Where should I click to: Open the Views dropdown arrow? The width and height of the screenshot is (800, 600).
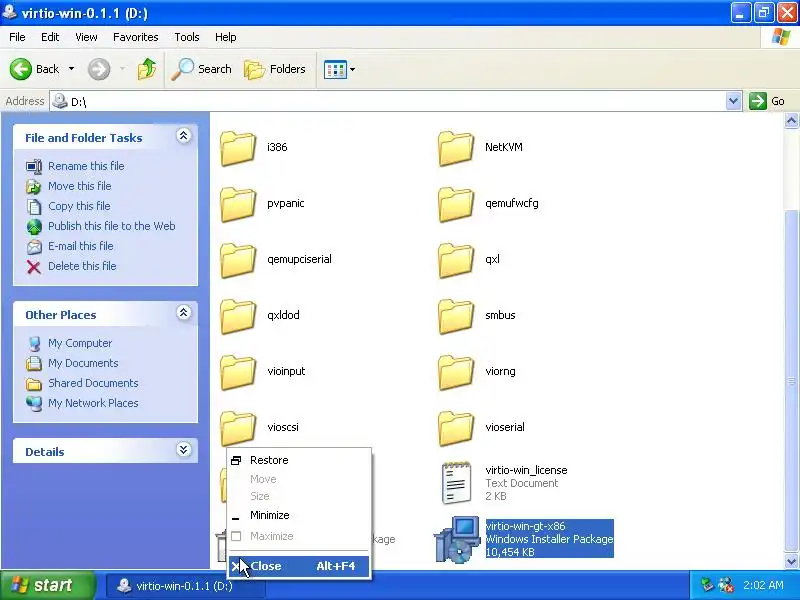point(352,69)
